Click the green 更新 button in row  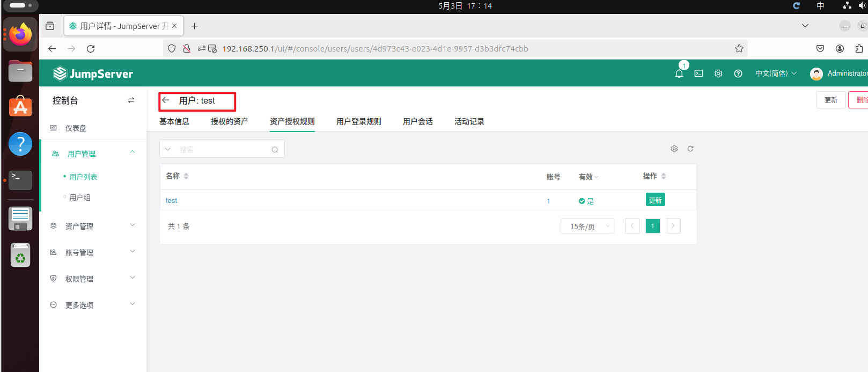coord(655,200)
